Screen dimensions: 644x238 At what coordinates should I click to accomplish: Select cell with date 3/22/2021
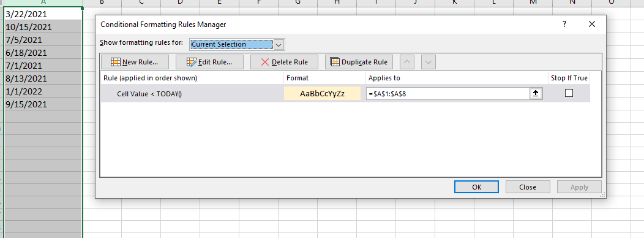[43, 14]
